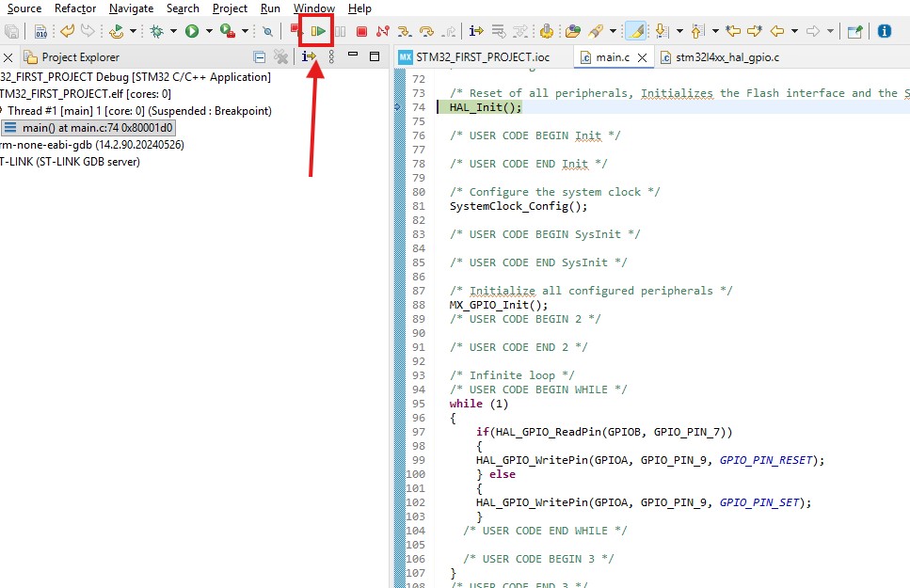Step Into the next function call
910x588 pixels.
point(405,29)
